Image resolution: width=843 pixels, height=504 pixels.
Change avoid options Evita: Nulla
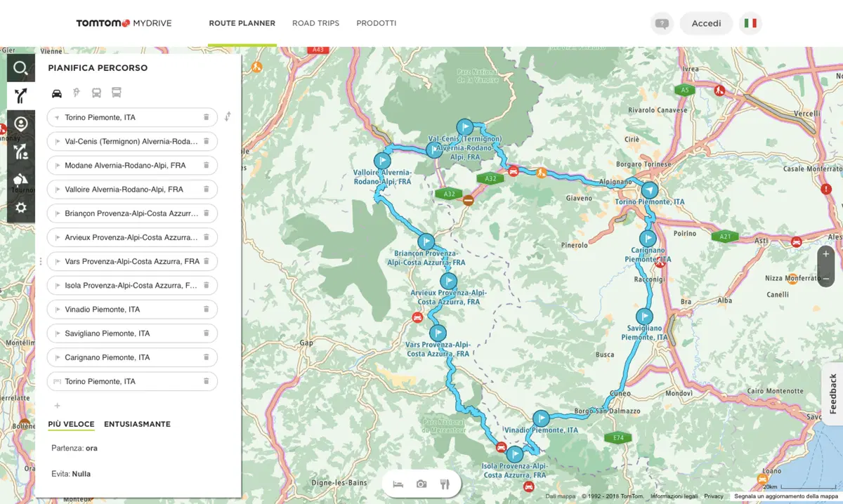71,474
